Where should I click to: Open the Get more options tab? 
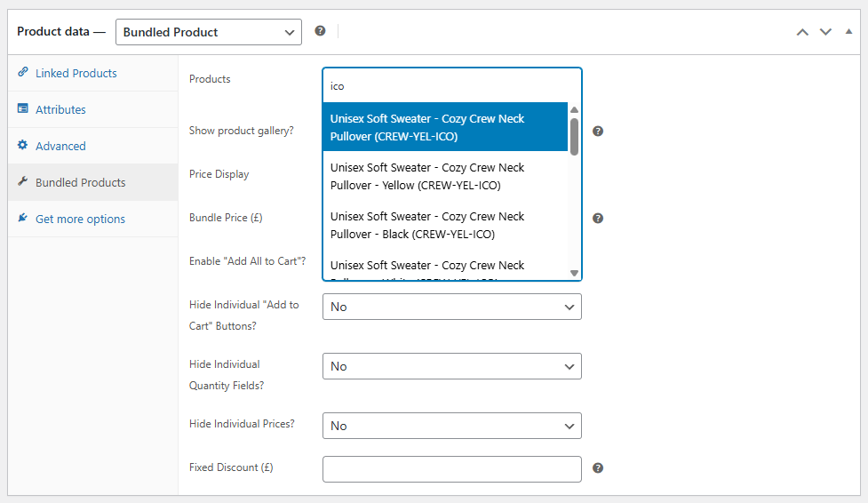click(x=93, y=219)
